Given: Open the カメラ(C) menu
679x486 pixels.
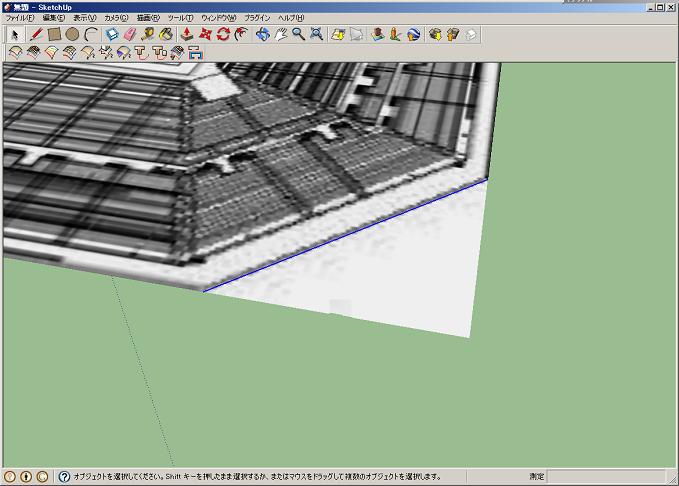Looking at the screenshot, I should [117, 18].
